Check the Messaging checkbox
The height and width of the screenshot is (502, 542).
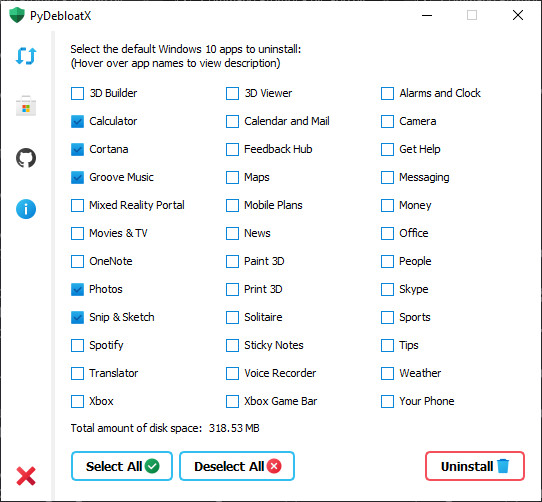tap(387, 177)
